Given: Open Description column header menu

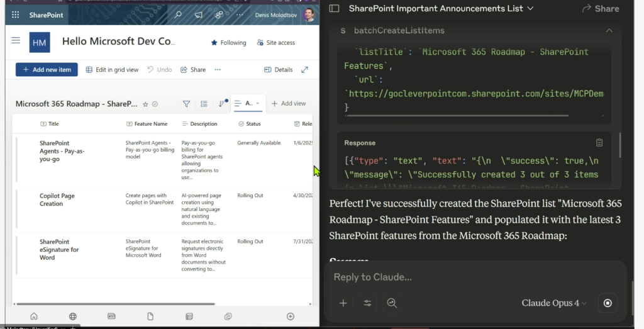Looking at the screenshot, I should 199,124.
